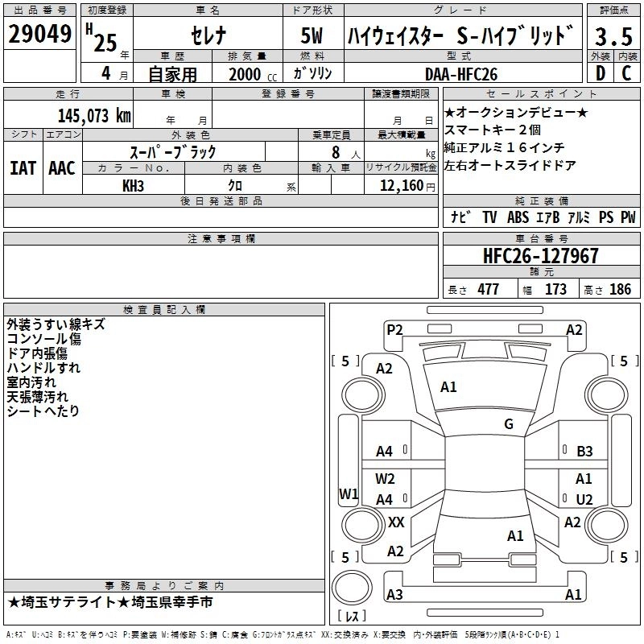The width and height of the screenshot is (644, 644).
Task: Click the interior grade C
Action: click(626, 73)
